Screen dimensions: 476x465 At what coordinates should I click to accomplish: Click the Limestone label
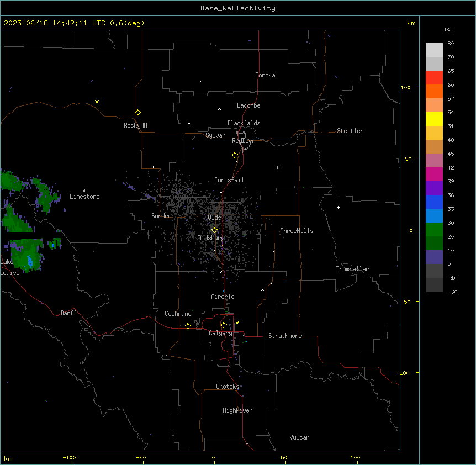[x=84, y=197]
